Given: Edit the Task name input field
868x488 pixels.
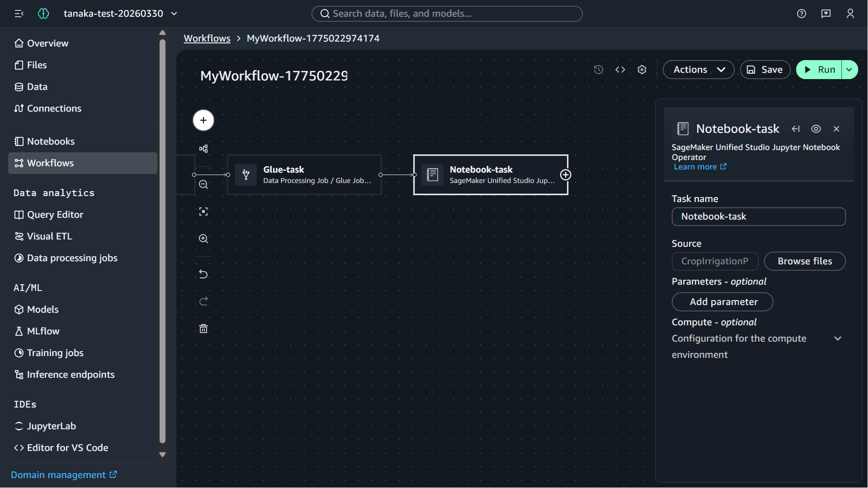Looking at the screenshot, I should tap(759, 216).
